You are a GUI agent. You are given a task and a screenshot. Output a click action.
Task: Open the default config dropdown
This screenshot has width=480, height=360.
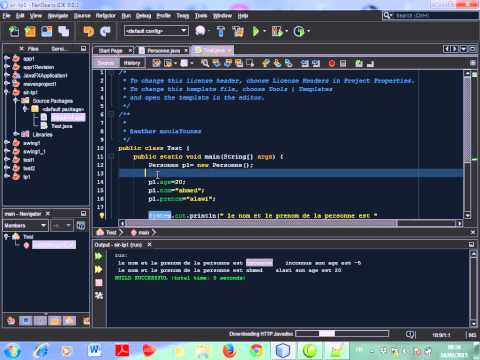click(156, 31)
